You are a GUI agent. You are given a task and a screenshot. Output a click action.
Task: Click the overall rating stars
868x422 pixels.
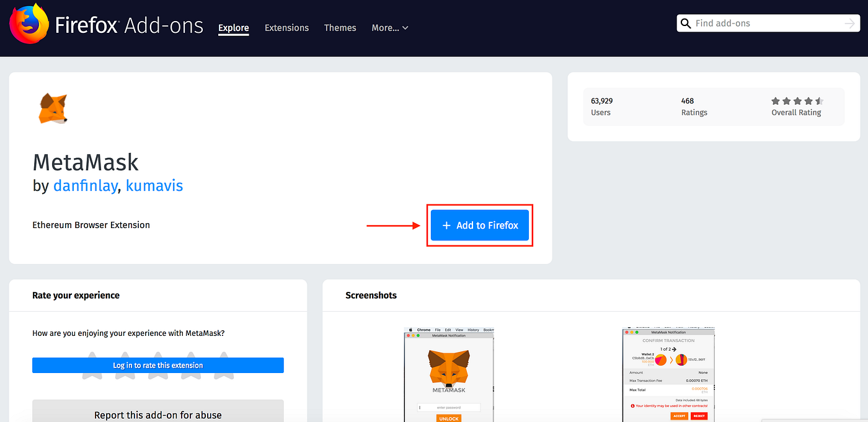point(797,101)
